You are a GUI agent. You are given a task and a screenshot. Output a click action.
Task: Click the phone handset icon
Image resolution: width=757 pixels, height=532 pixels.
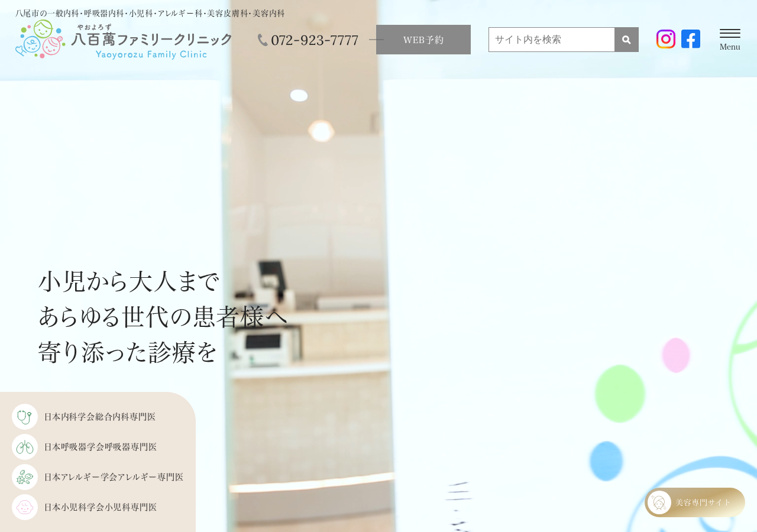263,40
